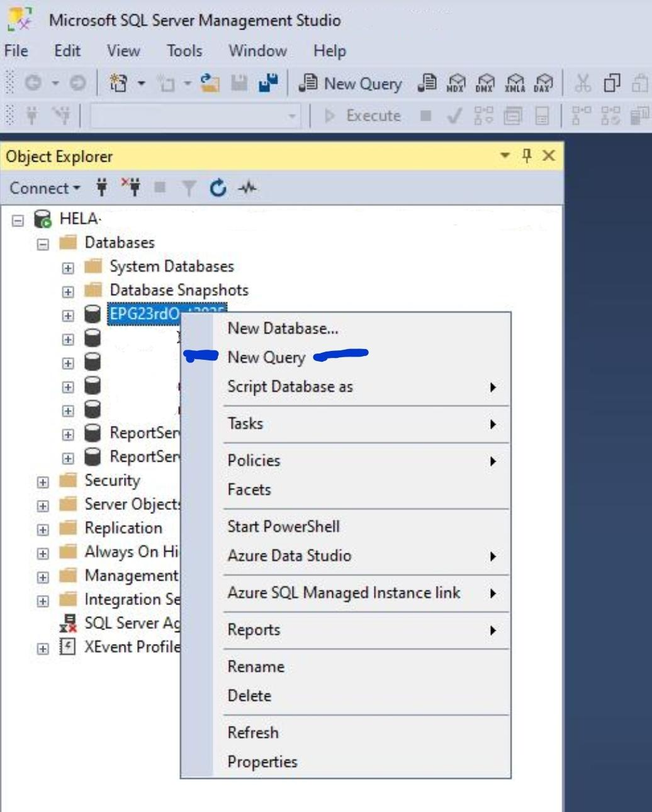Select New Query from the context menu
The image size is (652, 812).
[266, 357]
